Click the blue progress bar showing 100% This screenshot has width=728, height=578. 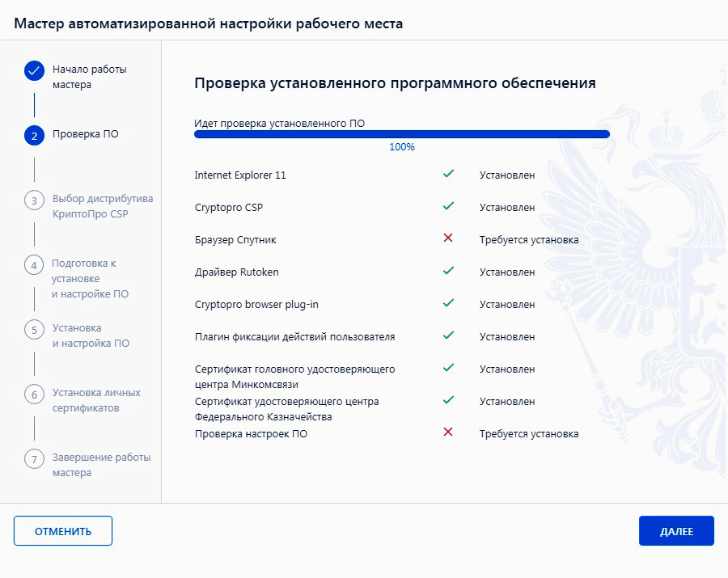pos(400,134)
